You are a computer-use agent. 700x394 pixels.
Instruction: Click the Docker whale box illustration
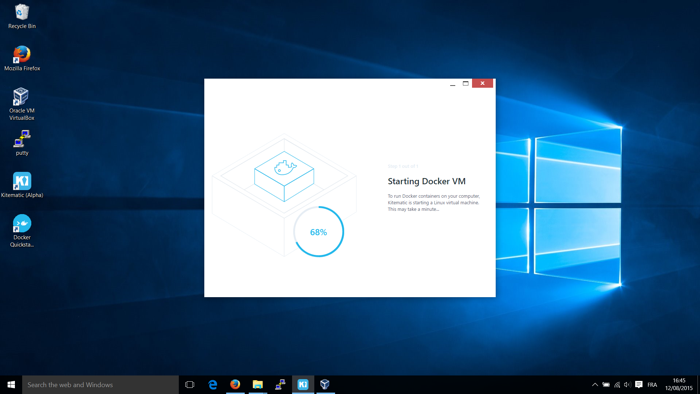click(x=284, y=176)
